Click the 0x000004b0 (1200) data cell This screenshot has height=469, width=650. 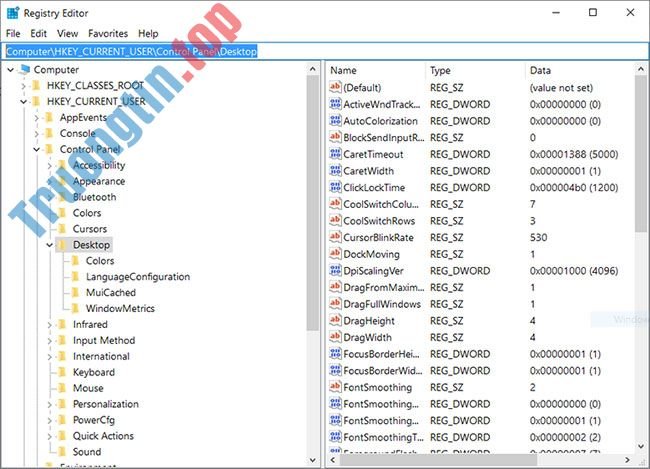(574, 187)
